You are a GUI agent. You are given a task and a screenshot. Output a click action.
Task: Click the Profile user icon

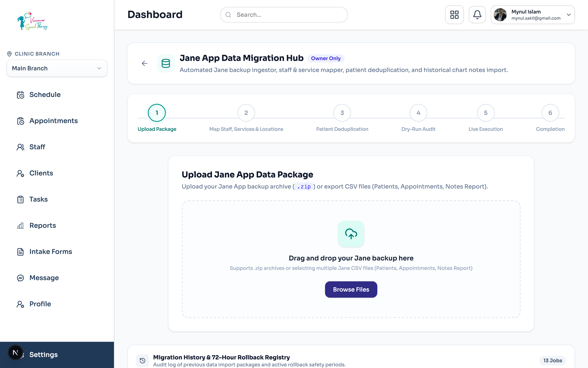point(20,304)
